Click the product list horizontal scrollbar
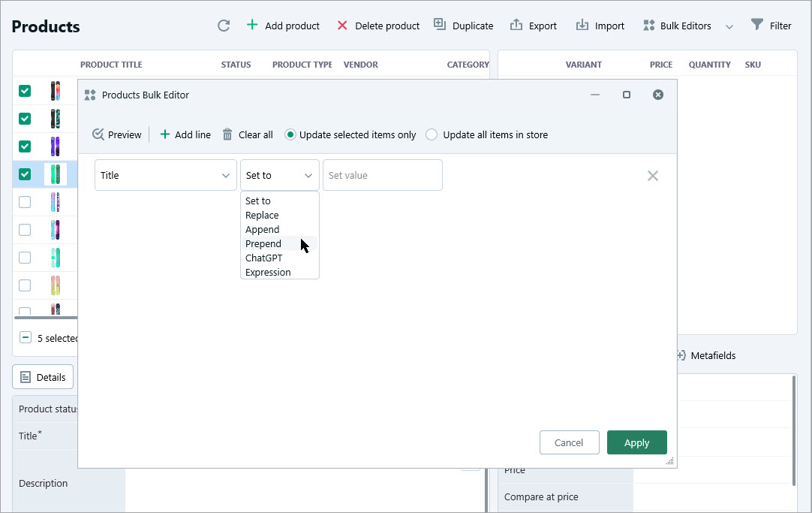Image resolution: width=812 pixels, height=513 pixels. point(46,317)
